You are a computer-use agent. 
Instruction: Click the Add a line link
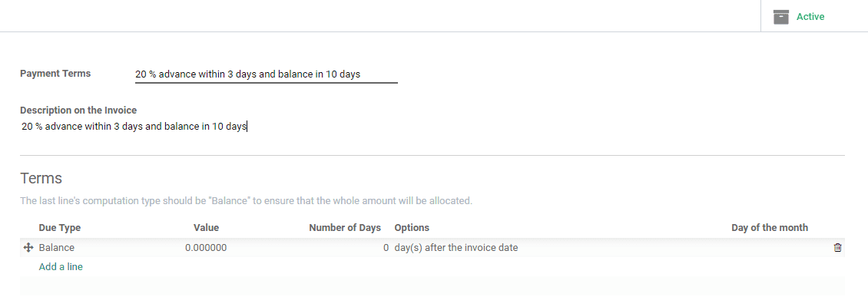pos(61,266)
